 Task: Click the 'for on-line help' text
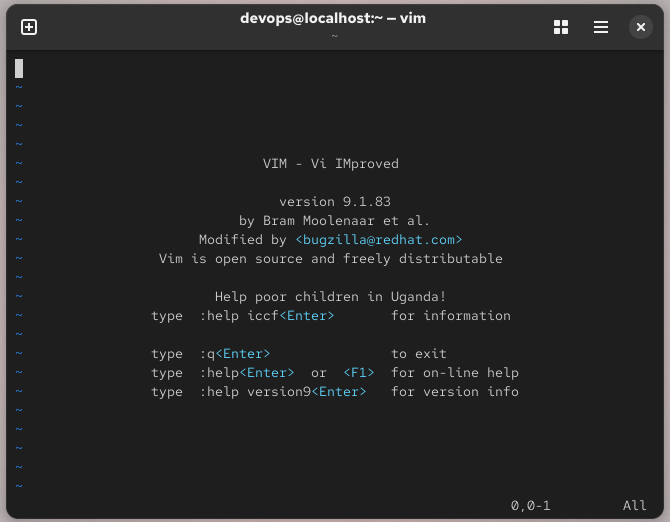pyautogui.click(x=454, y=373)
